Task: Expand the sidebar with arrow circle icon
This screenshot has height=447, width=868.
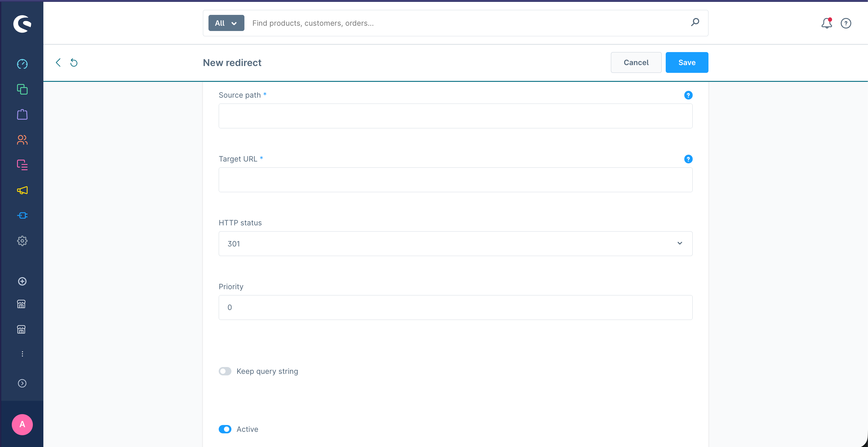Action: click(22, 383)
